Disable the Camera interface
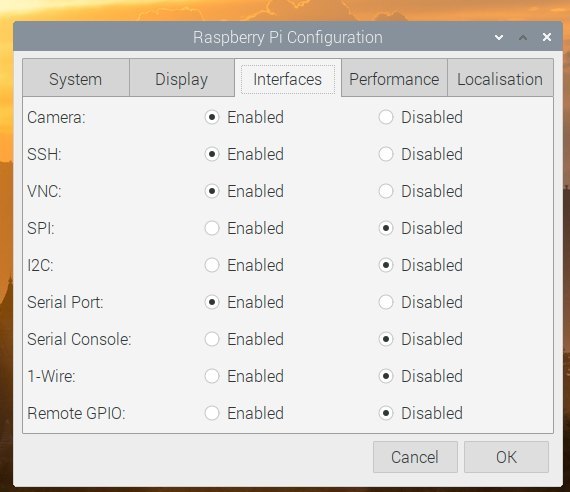This screenshot has height=492, width=570. (421, 117)
